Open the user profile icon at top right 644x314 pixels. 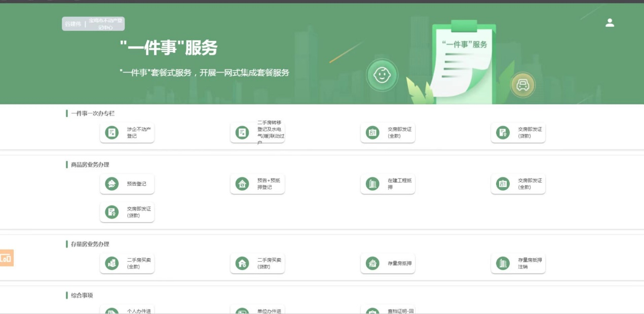tap(610, 23)
